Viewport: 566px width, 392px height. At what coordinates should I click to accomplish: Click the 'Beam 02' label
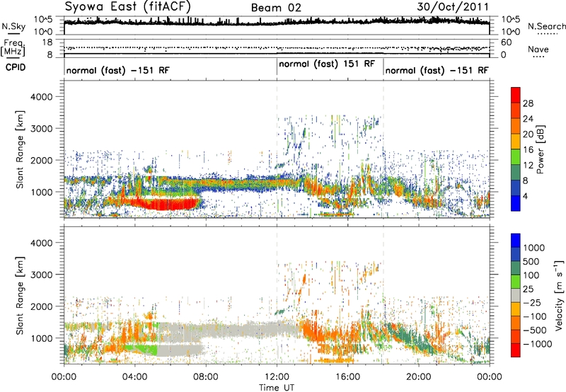pos(276,8)
